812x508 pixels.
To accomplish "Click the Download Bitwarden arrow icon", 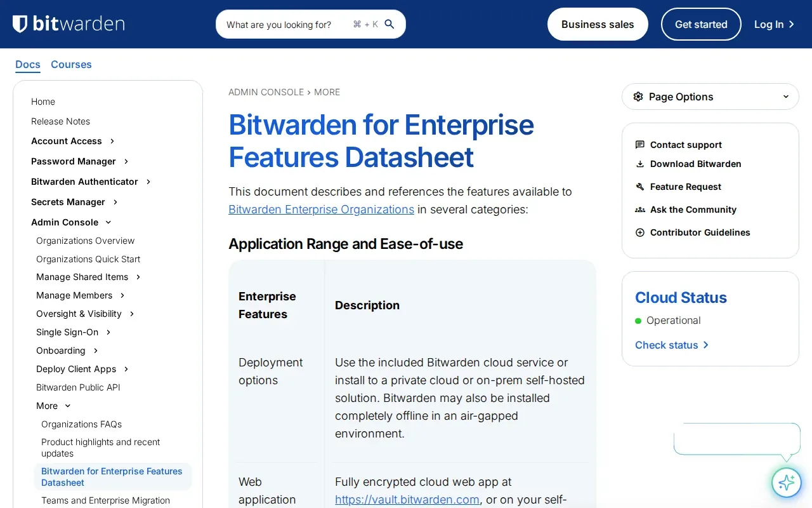I will coord(640,164).
